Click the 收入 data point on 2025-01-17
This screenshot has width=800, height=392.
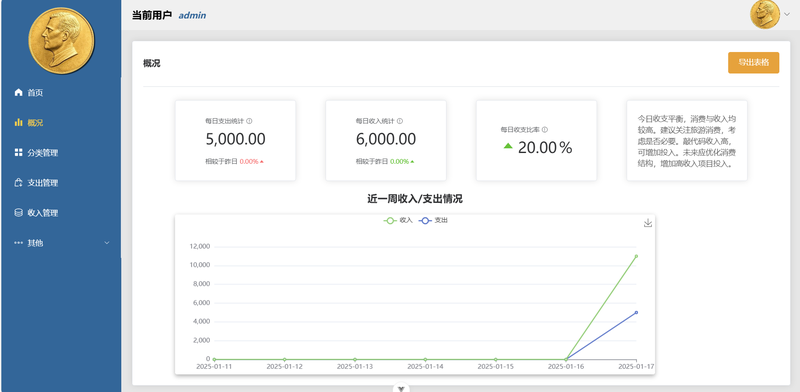point(636,256)
